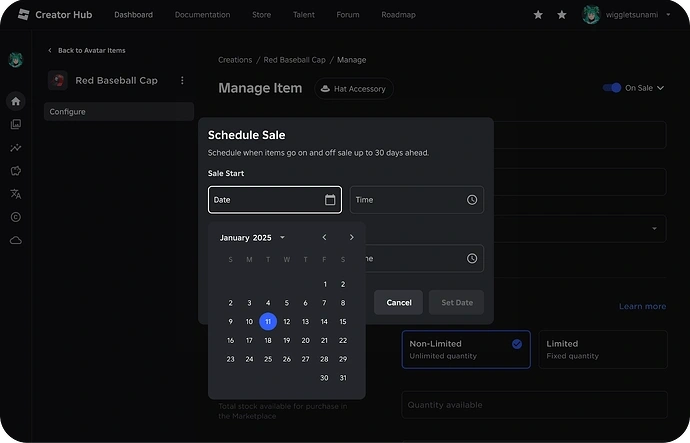Toggle the On Sale switch
The image size is (690, 443).
pyautogui.click(x=612, y=88)
